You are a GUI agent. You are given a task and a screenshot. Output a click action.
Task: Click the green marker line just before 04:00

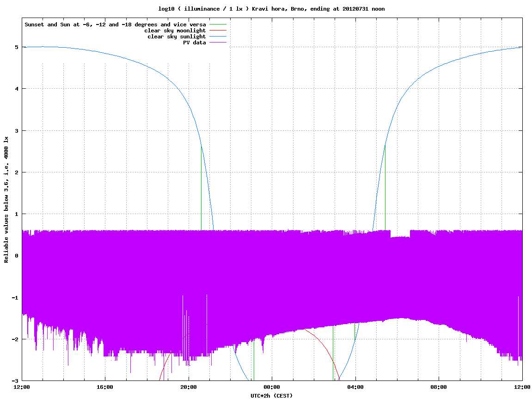[x=355, y=332]
